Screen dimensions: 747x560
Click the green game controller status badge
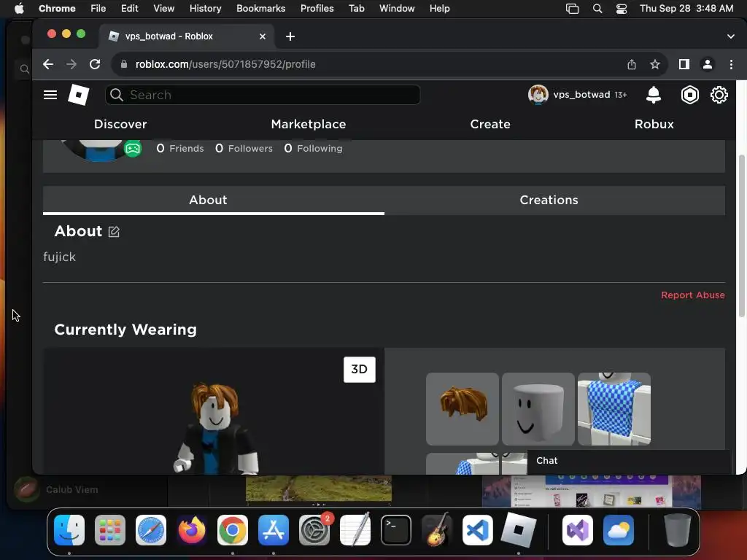click(x=133, y=149)
